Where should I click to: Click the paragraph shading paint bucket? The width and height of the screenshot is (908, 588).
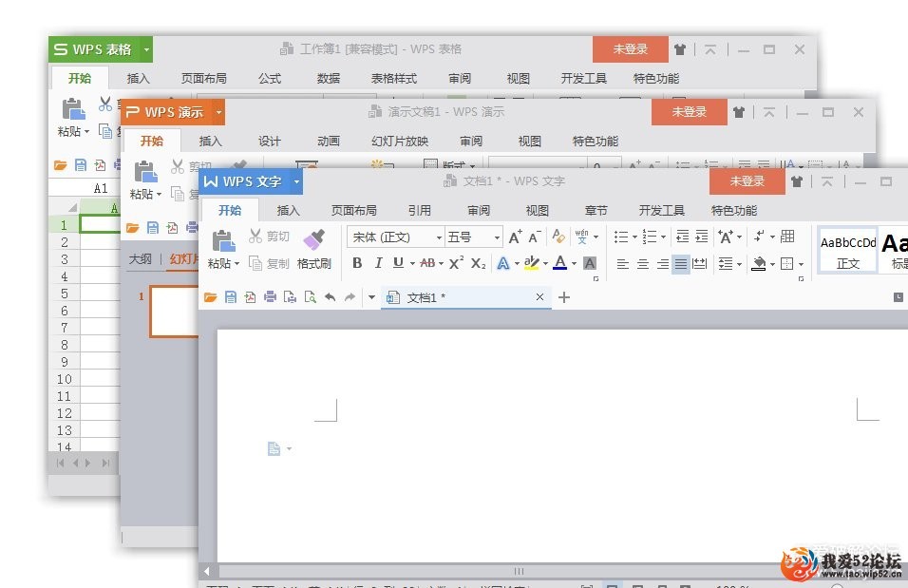tap(759, 264)
